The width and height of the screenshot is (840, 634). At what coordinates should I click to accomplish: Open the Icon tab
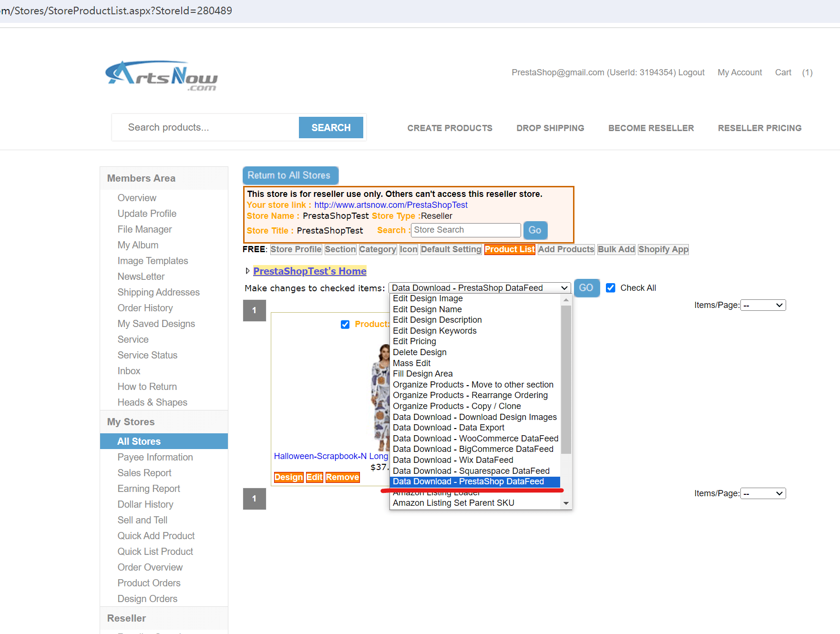pyautogui.click(x=409, y=249)
